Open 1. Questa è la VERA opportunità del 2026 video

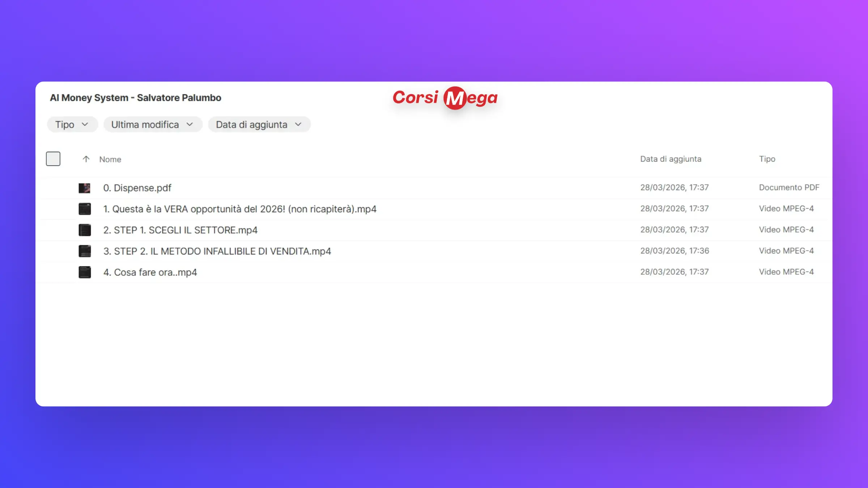[240, 209]
